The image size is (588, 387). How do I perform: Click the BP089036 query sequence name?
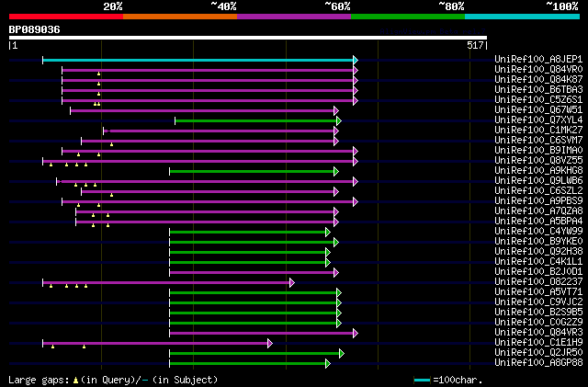tap(35, 29)
